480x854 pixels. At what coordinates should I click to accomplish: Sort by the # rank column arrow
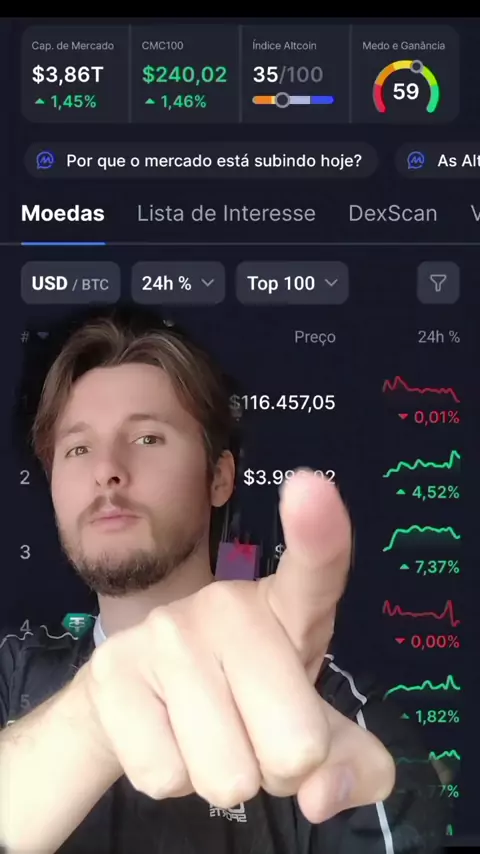42,336
